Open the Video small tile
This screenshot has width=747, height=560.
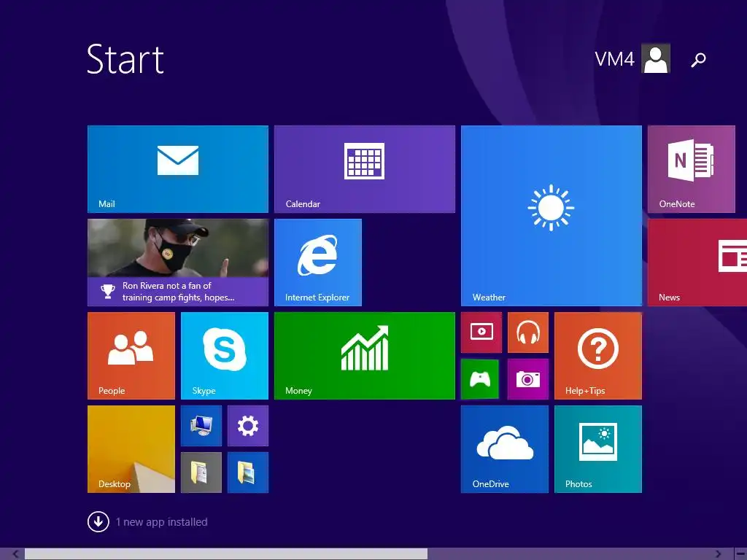[481, 332]
